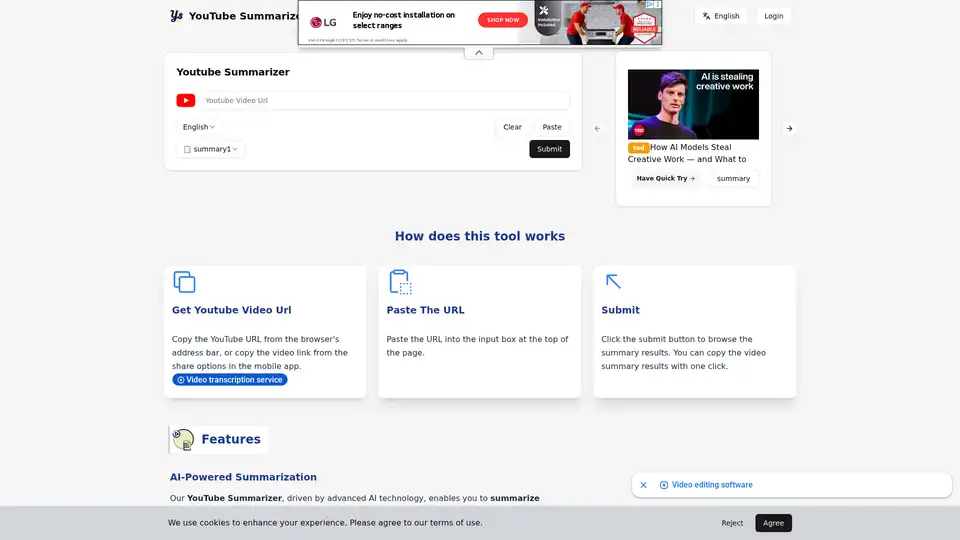
Task: Click the arrow cursor icon above Submit heading
Action: click(x=613, y=281)
